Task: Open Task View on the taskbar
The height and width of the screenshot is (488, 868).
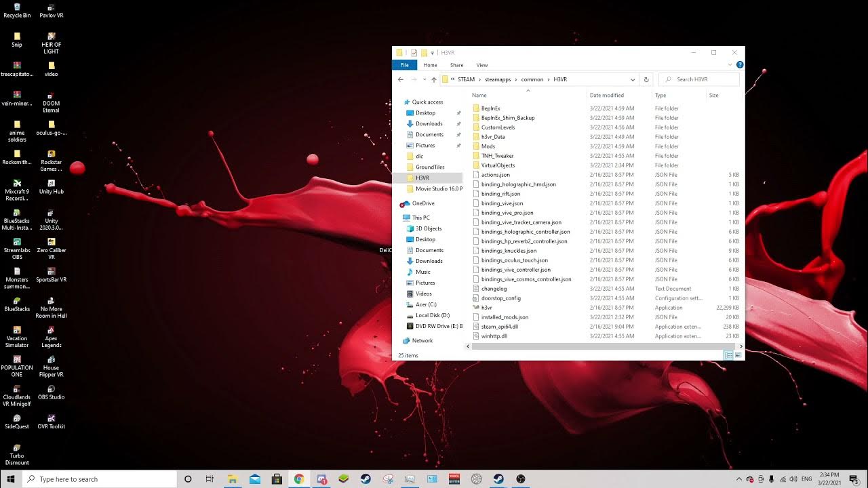Action: click(210, 479)
